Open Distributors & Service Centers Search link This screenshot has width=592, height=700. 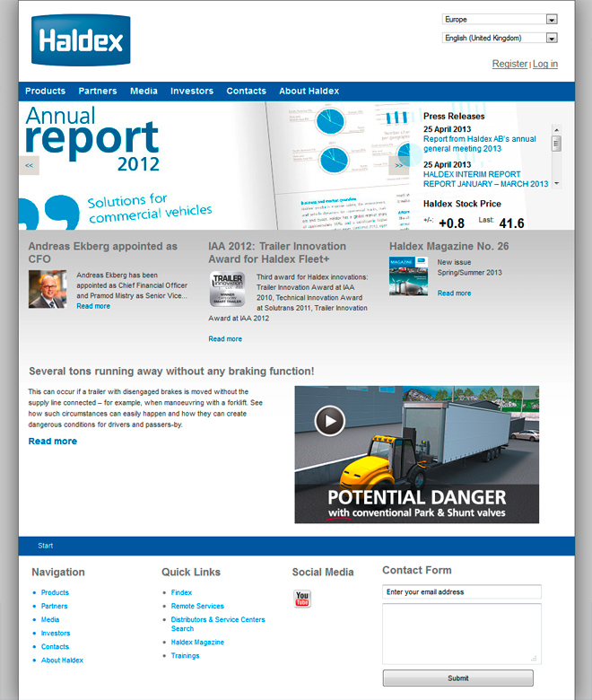pyautogui.click(x=218, y=624)
